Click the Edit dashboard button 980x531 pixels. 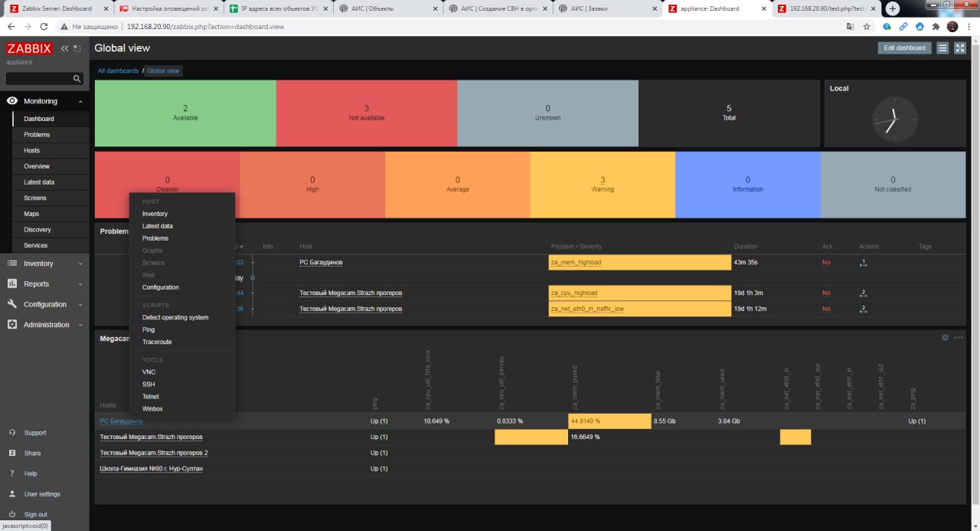904,48
